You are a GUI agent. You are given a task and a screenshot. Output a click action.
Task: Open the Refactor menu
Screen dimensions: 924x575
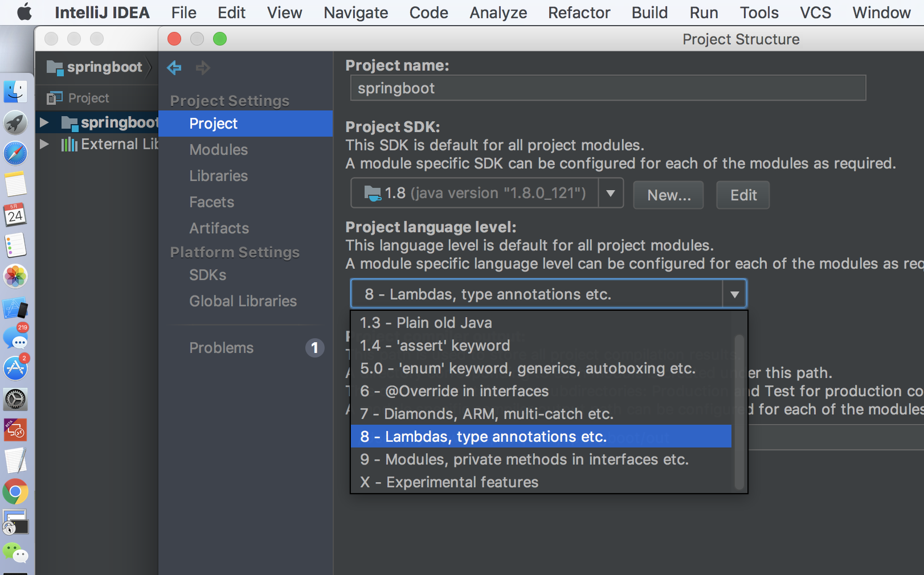coord(579,13)
